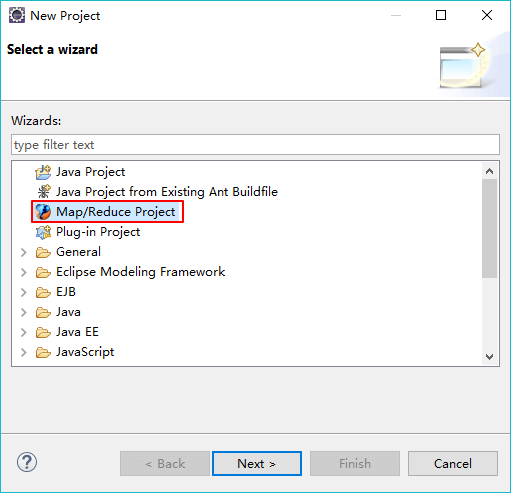
Task: Click the Ant Buildfile project icon
Action: point(43,192)
